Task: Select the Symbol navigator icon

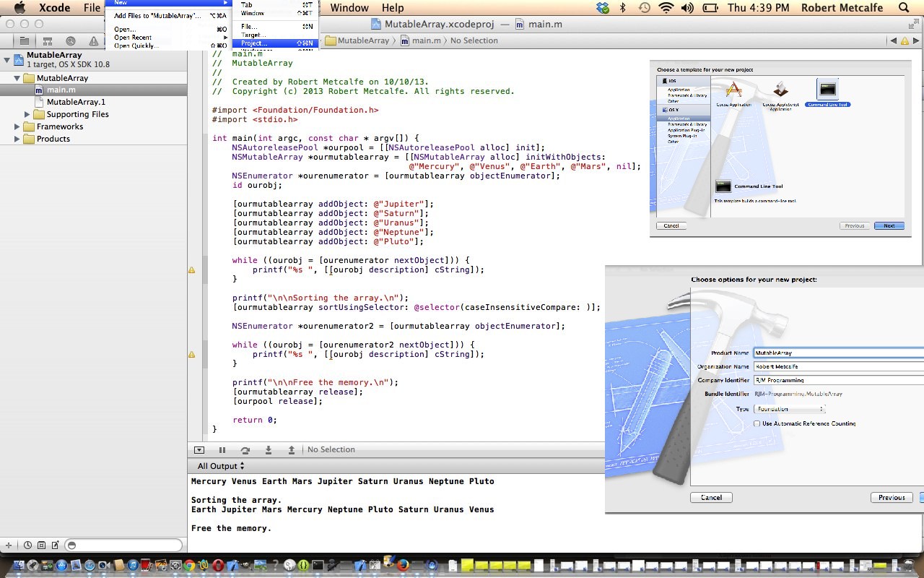Action: [48, 40]
